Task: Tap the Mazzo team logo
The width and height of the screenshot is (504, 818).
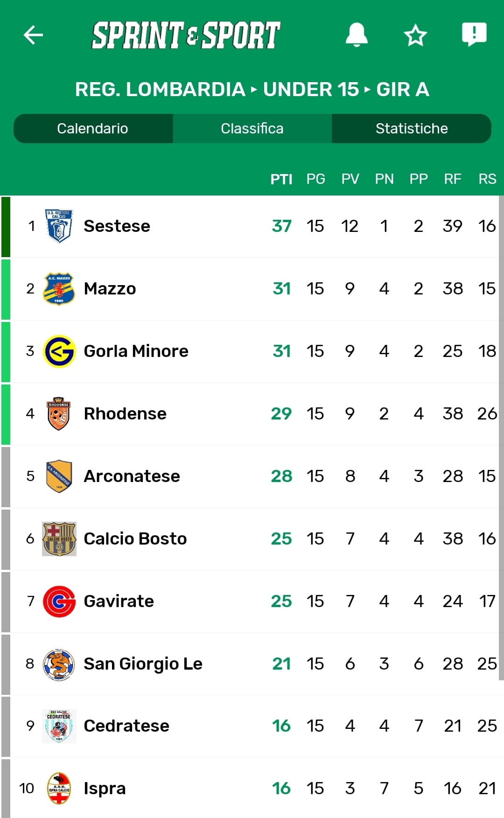Action: [x=59, y=289]
